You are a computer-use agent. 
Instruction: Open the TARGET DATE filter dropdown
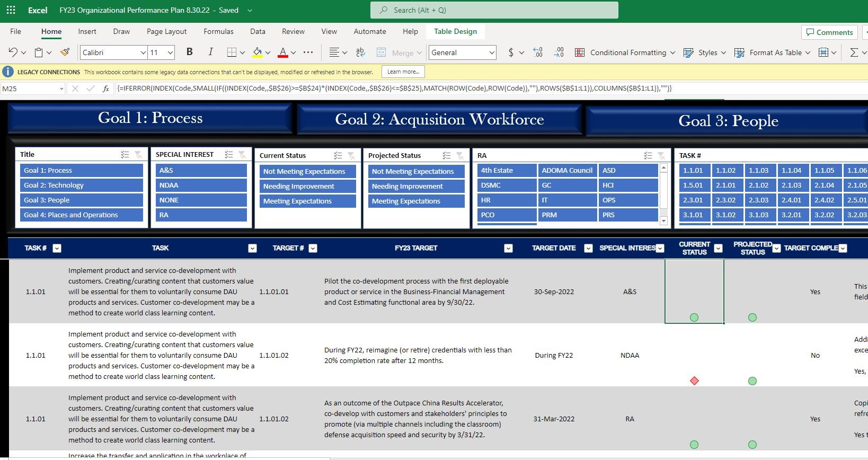[x=588, y=248]
